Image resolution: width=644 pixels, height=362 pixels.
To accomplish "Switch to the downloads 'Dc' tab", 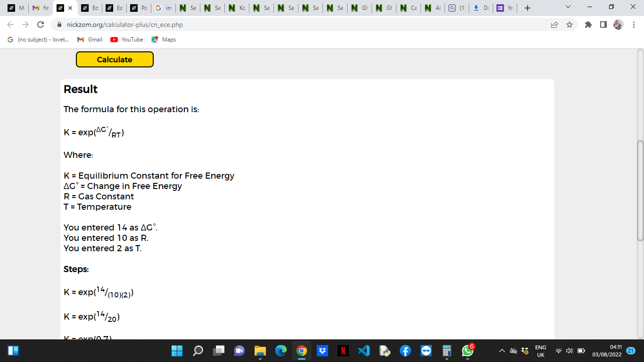I will (x=482, y=8).
